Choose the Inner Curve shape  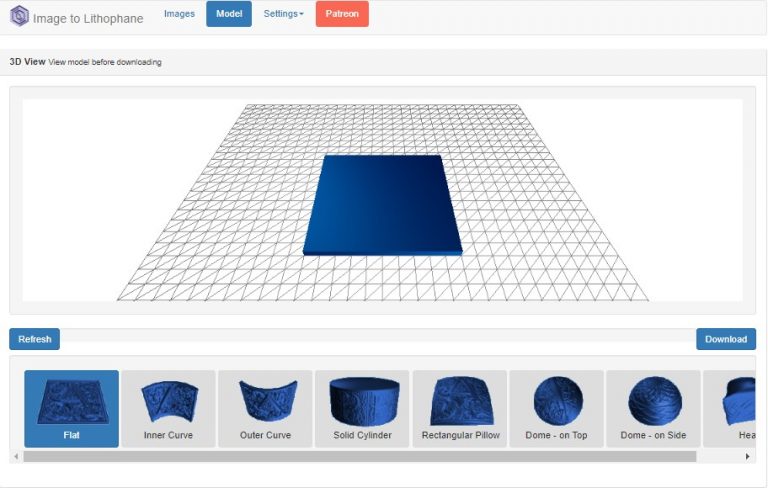[168, 409]
